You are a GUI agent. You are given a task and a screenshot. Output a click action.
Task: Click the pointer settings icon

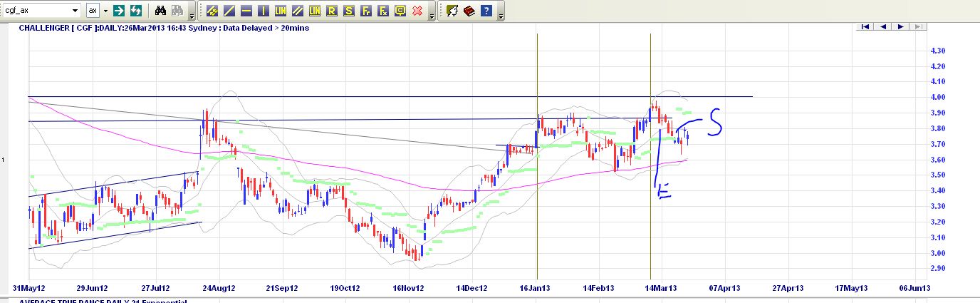coord(452,11)
